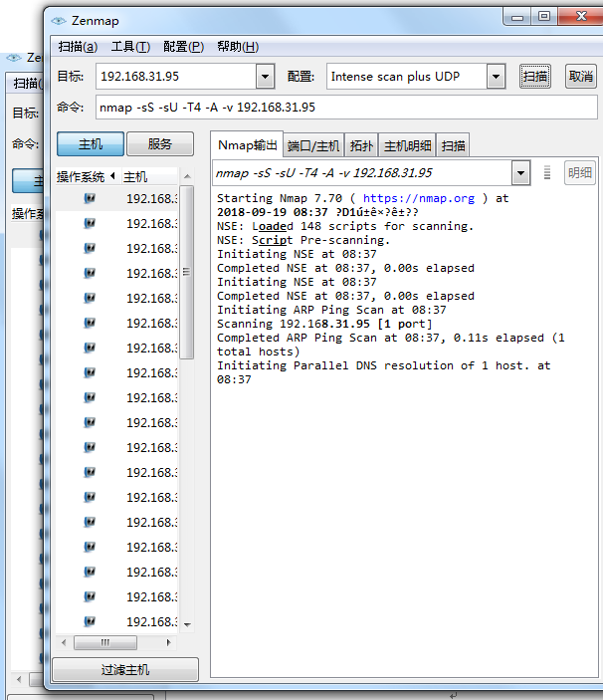Cancel the scan with 取消 button
The width and height of the screenshot is (603, 700).
click(581, 77)
